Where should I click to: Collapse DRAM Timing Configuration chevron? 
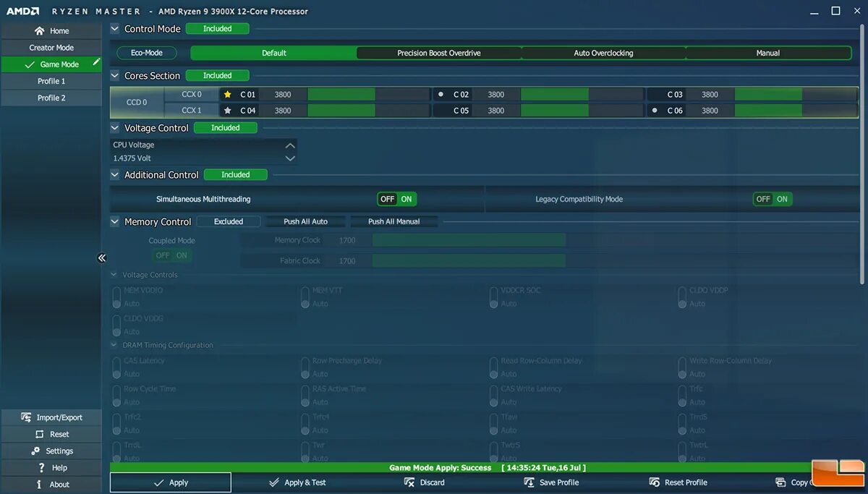[x=114, y=345]
